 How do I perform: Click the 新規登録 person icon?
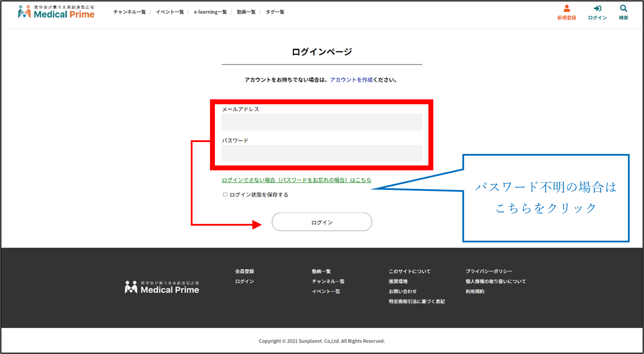(x=567, y=8)
